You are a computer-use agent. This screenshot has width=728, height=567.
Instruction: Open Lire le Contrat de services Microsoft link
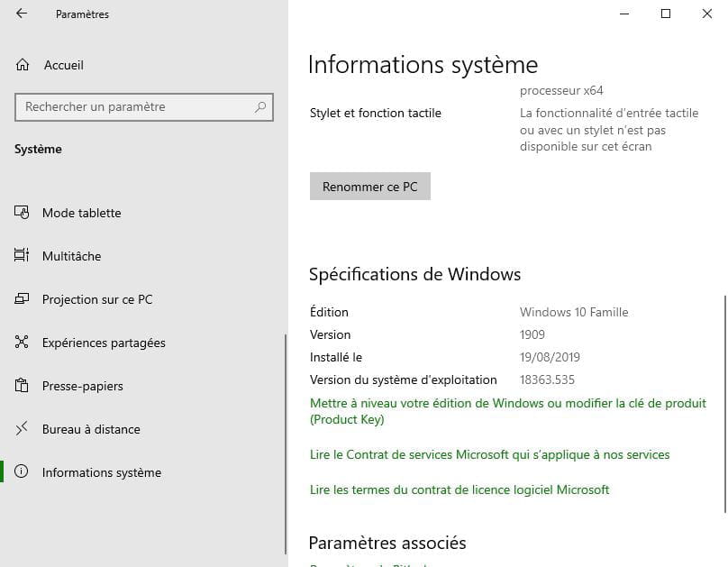[x=490, y=454]
